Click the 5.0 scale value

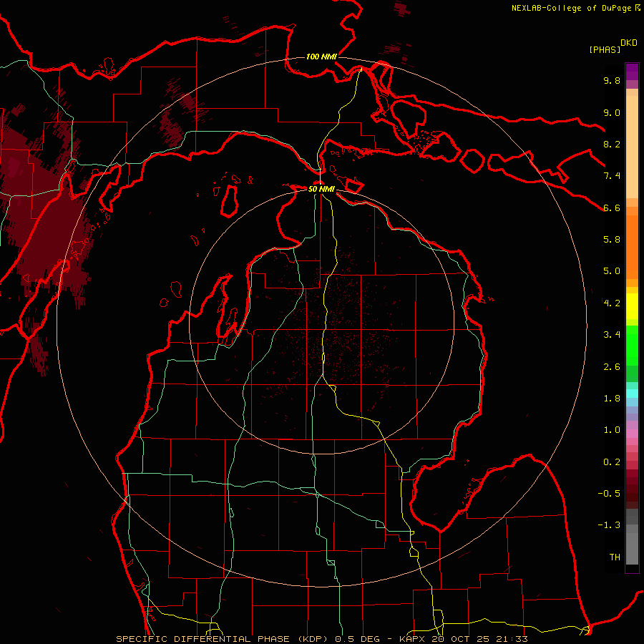[612, 271]
